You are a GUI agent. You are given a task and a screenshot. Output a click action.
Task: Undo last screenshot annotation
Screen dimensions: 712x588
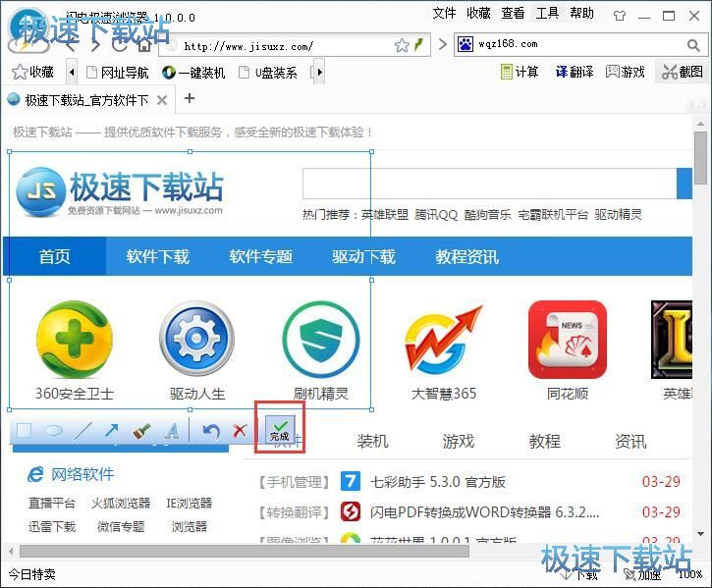(x=211, y=431)
